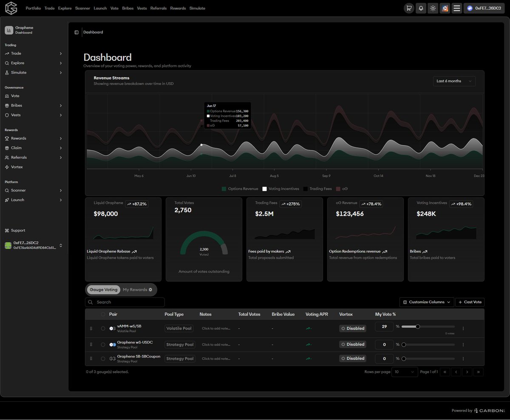
Task: Select the vAMM-wS/SB pool checkbox
Action: coord(103,328)
